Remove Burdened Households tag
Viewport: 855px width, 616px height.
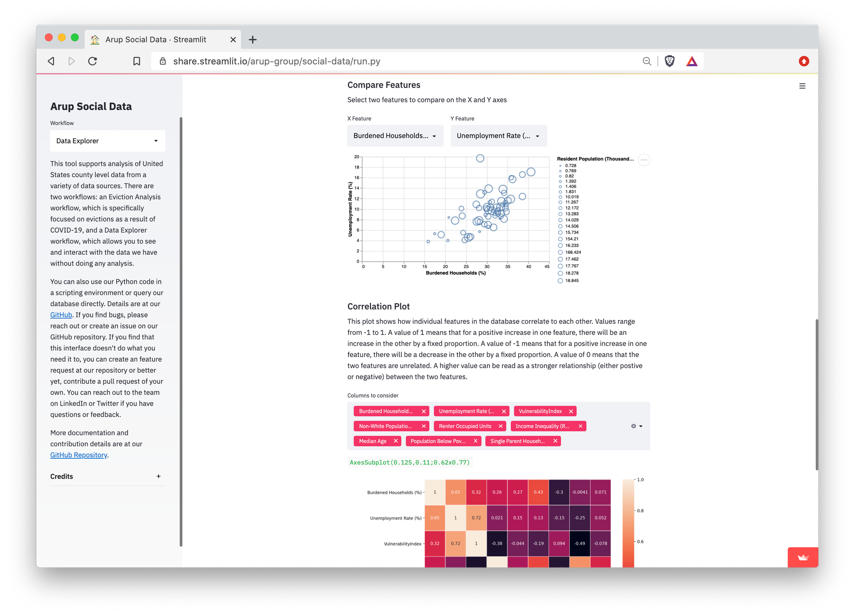click(x=424, y=411)
